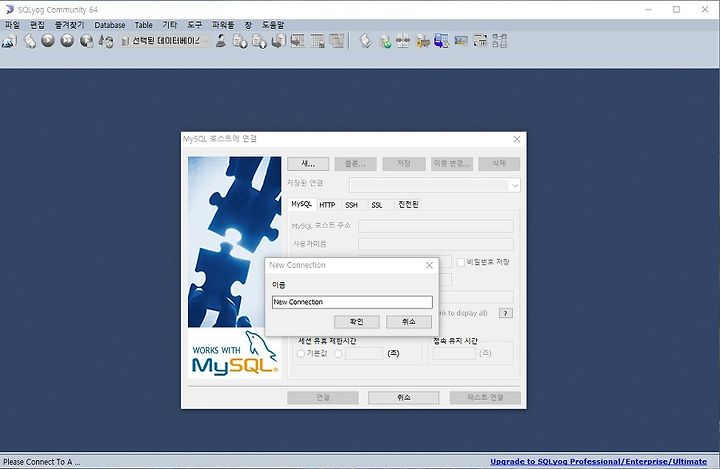This screenshot has height=469, width=720.
Task: Click the connection name input field
Action: (x=352, y=302)
